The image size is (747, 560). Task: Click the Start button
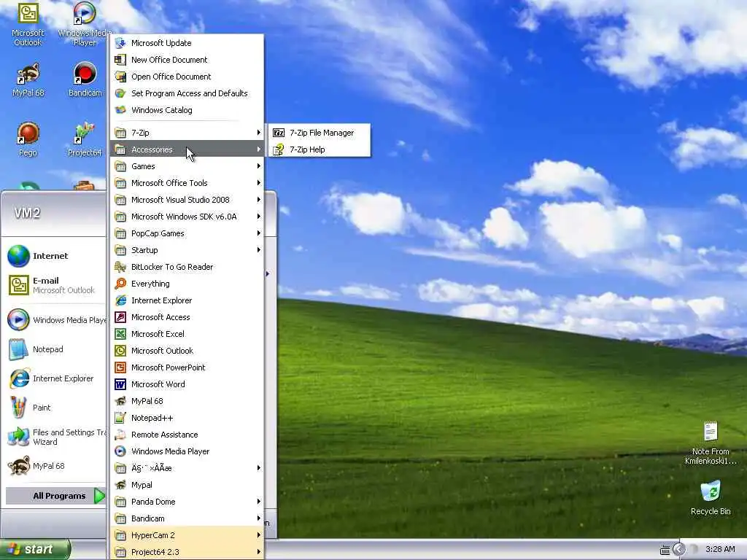click(x=35, y=549)
